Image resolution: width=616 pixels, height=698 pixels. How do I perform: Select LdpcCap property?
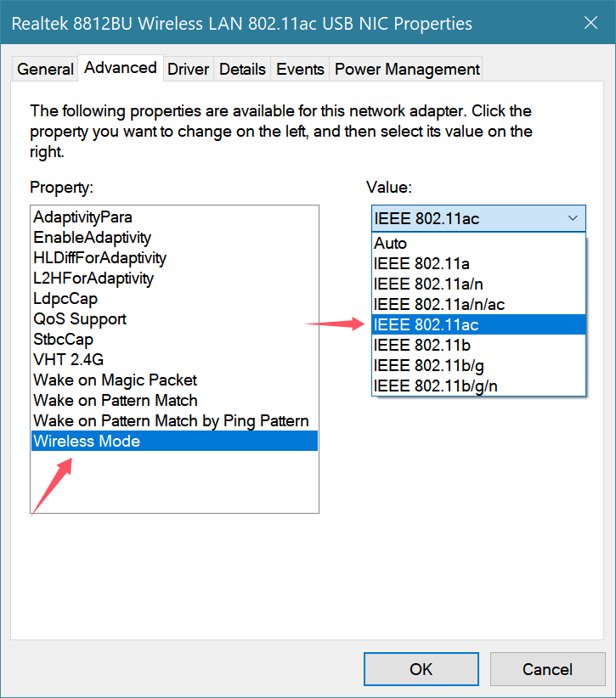(174, 299)
